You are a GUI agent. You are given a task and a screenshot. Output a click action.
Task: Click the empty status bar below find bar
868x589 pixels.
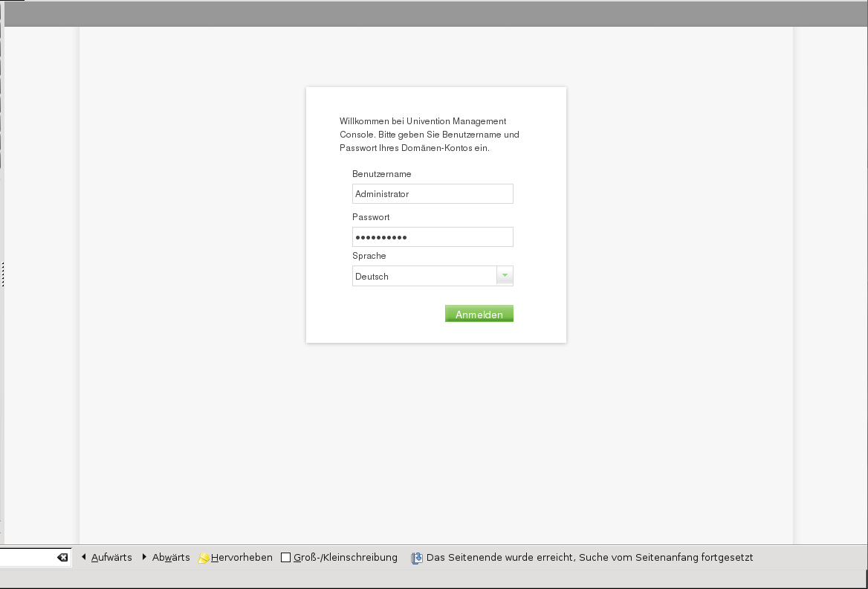coord(431,579)
